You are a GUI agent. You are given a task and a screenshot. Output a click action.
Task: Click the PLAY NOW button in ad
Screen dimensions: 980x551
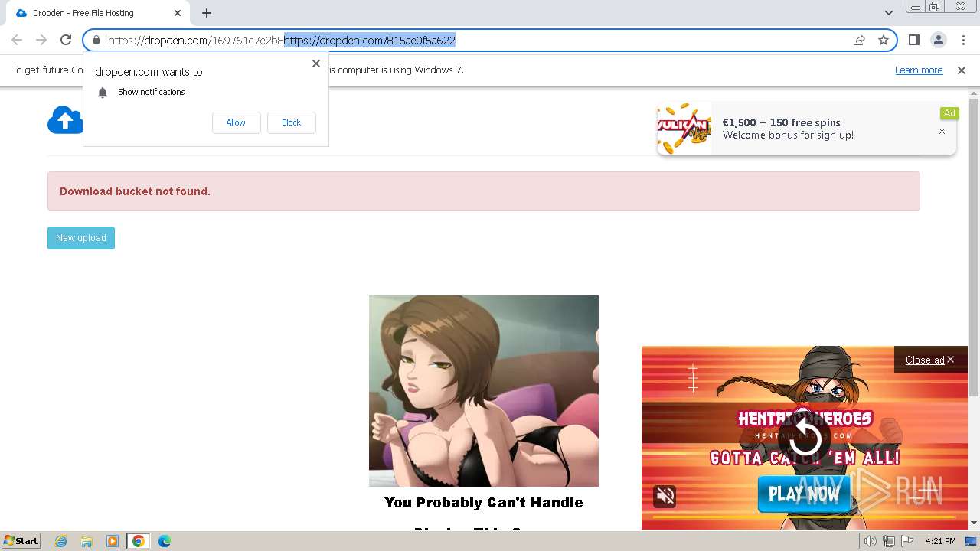(805, 494)
